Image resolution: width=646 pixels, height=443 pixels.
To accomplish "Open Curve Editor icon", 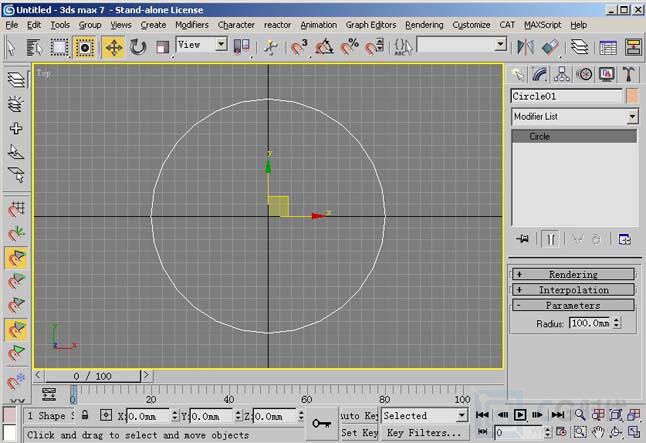I will (x=608, y=47).
